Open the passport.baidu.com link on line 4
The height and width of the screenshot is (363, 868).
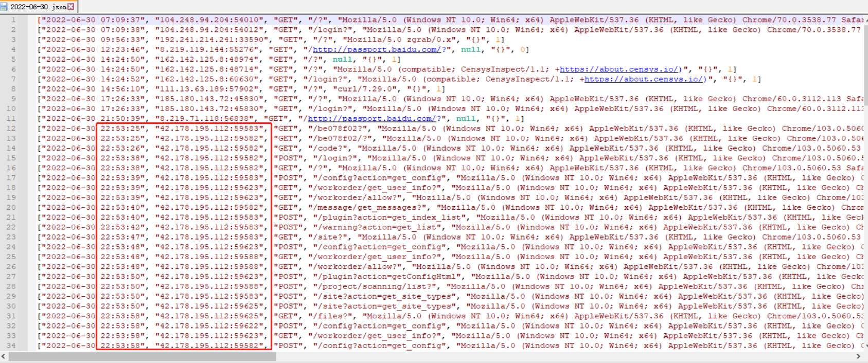376,50
